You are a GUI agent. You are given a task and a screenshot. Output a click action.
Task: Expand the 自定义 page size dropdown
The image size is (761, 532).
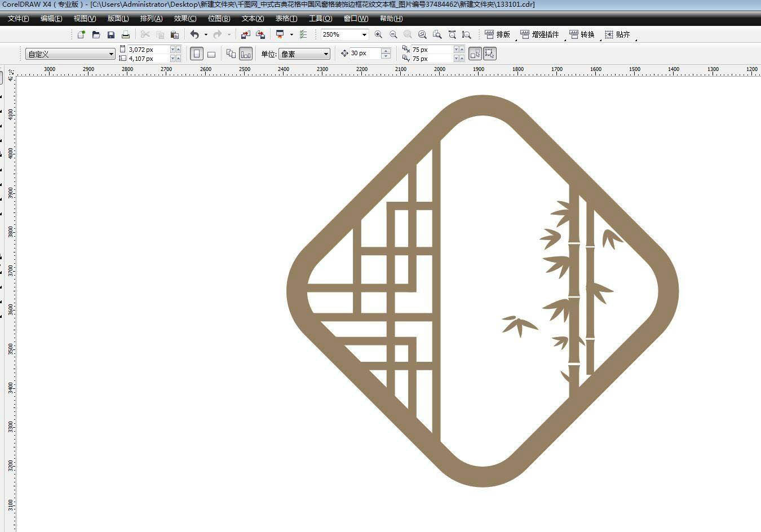111,54
